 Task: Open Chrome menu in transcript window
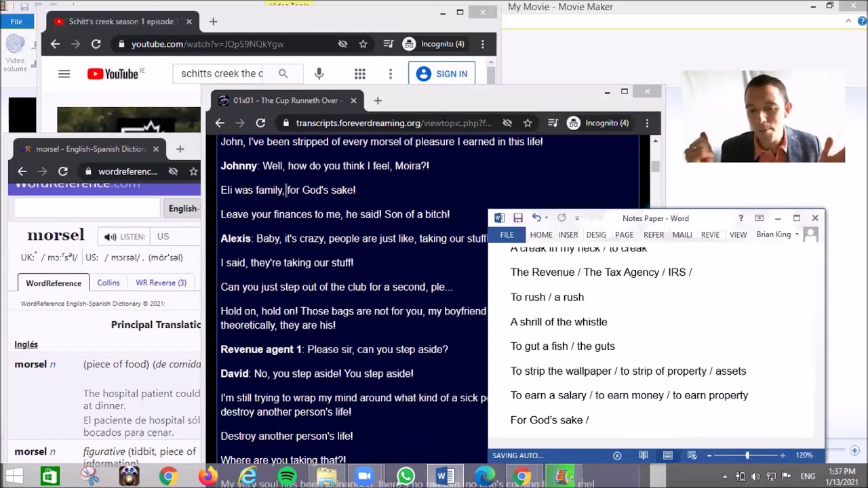pos(647,123)
